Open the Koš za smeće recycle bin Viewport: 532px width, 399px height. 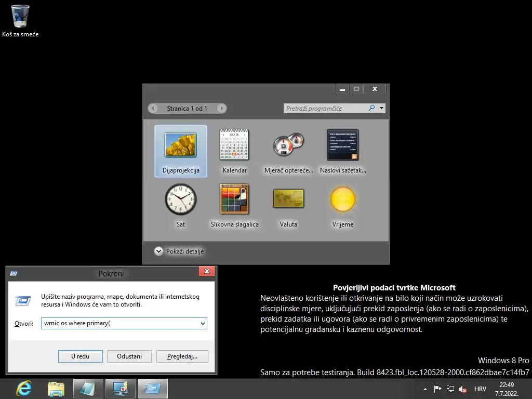click(20, 20)
